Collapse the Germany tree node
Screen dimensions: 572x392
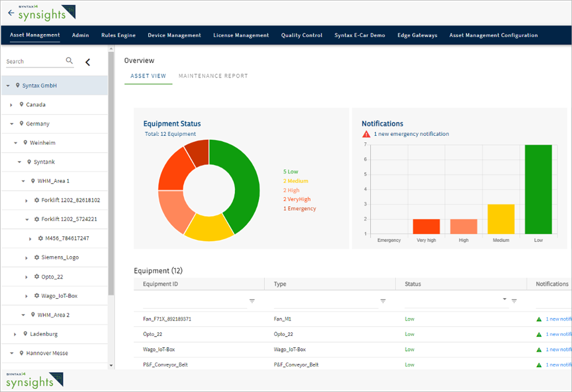click(11, 124)
